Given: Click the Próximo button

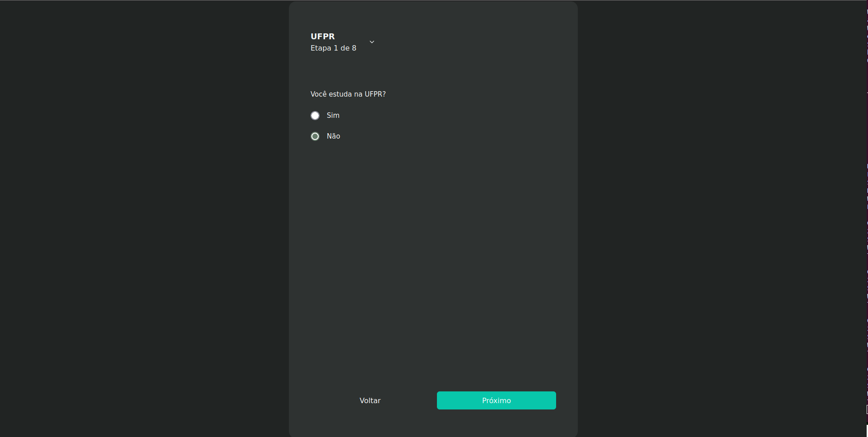Looking at the screenshot, I should tap(496, 400).
